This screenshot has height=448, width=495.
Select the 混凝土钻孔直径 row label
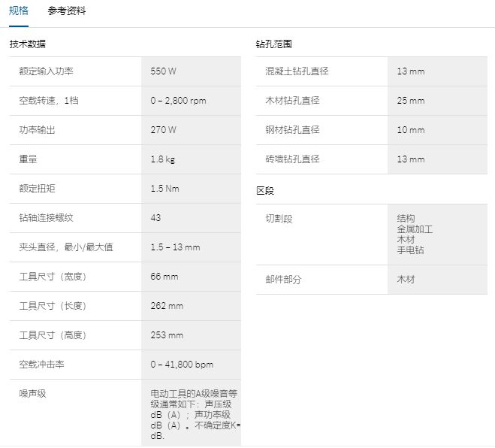point(297,71)
